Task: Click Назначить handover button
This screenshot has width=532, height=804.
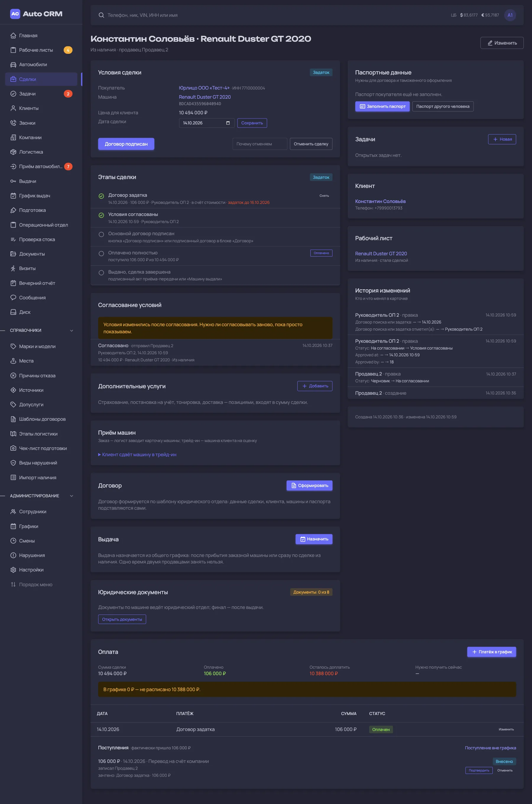Action: click(314, 539)
